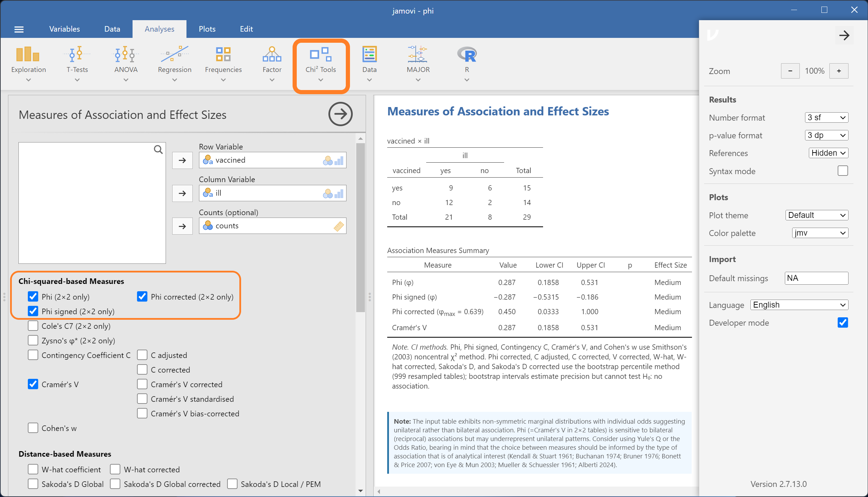Switch to the Plots tab
This screenshot has width=868, height=497.
tap(207, 29)
